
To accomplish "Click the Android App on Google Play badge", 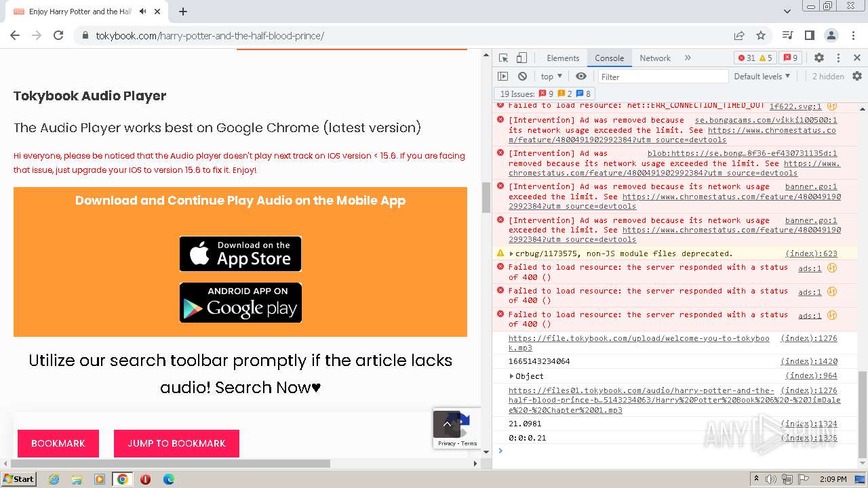I will pos(241,302).
